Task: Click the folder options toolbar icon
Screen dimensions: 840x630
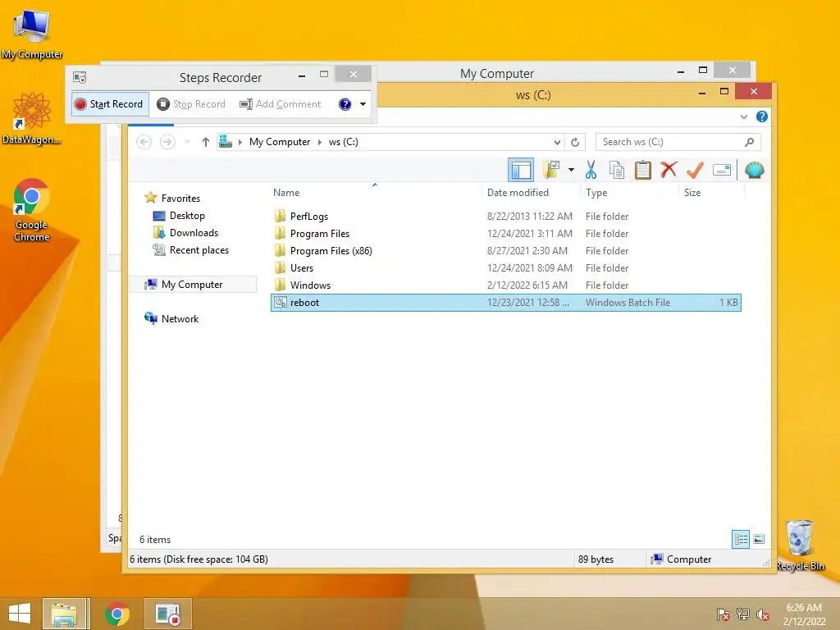Action: [x=551, y=170]
